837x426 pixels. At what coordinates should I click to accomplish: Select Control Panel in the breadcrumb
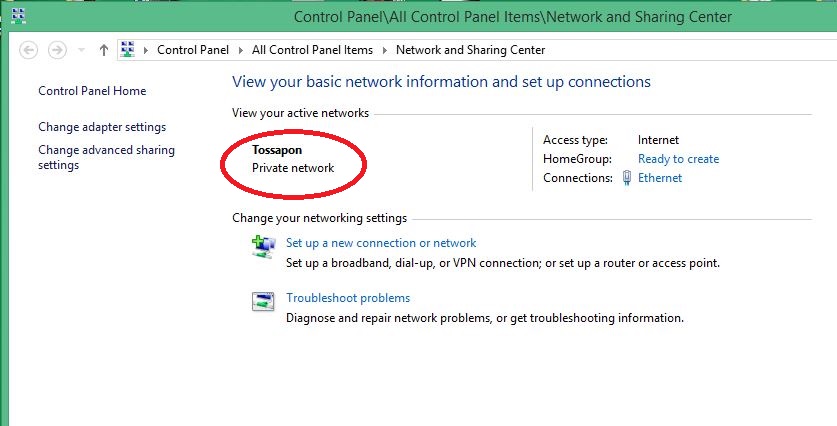193,50
